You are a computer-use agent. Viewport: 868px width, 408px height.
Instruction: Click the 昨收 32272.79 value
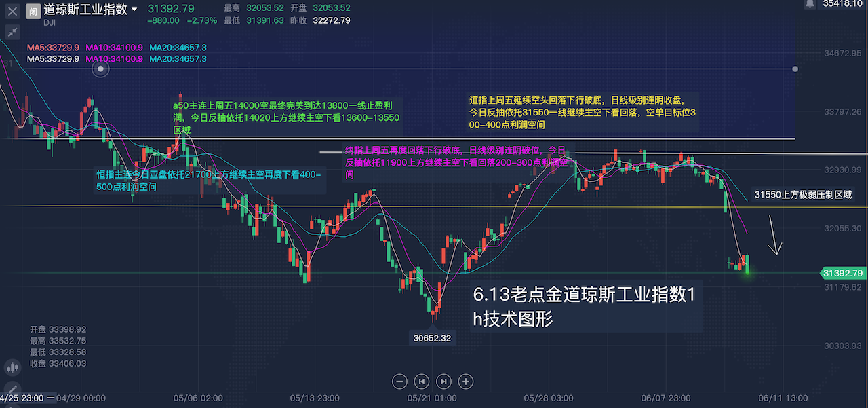click(x=332, y=20)
